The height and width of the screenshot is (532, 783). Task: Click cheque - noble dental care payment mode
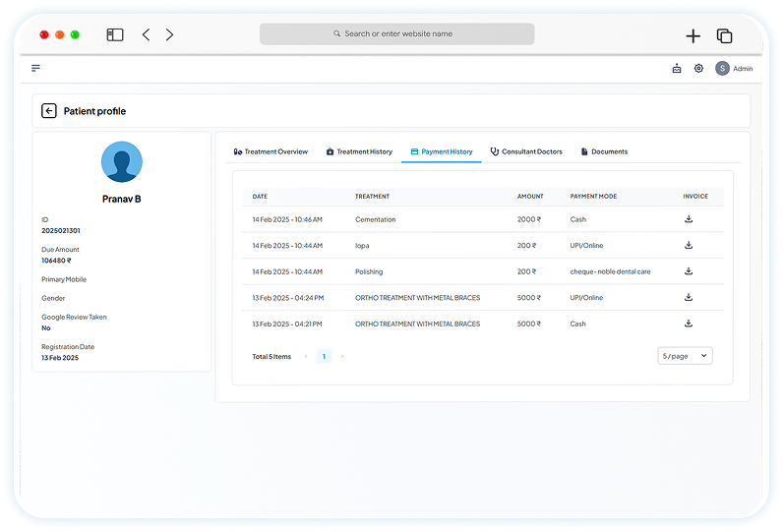(610, 272)
